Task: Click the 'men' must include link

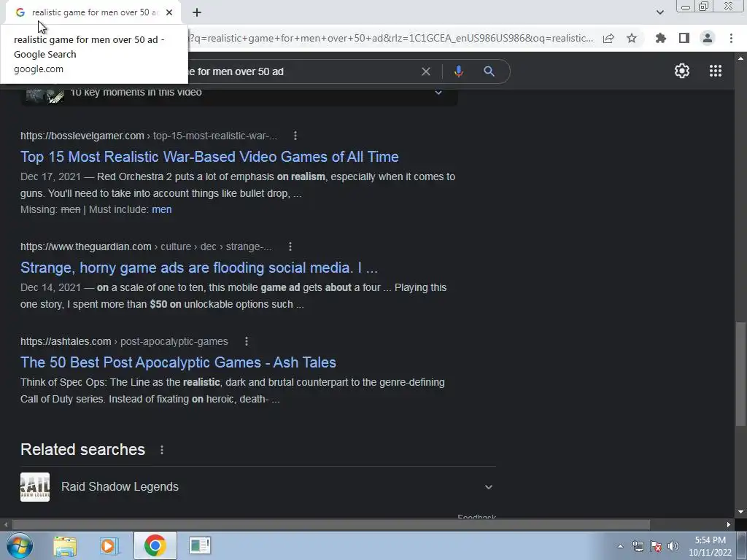Action: pyautogui.click(x=161, y=209)
